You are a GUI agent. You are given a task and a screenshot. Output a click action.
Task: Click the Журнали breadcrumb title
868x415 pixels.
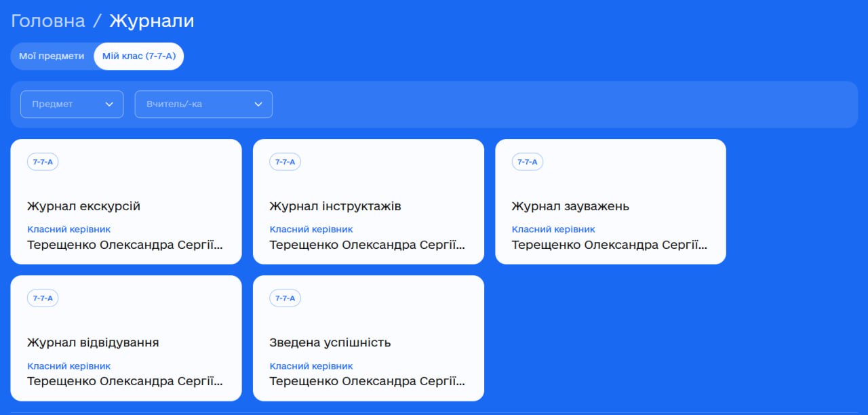pyautogui.click(x=152, y=21)
